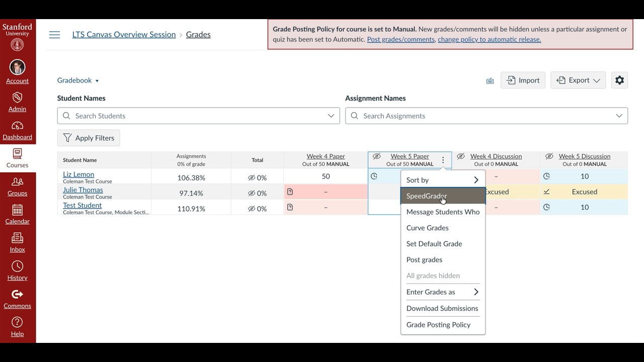The image size is (644, 362).
Task: Click the Stanford University logo
Action: click(17, 37)
